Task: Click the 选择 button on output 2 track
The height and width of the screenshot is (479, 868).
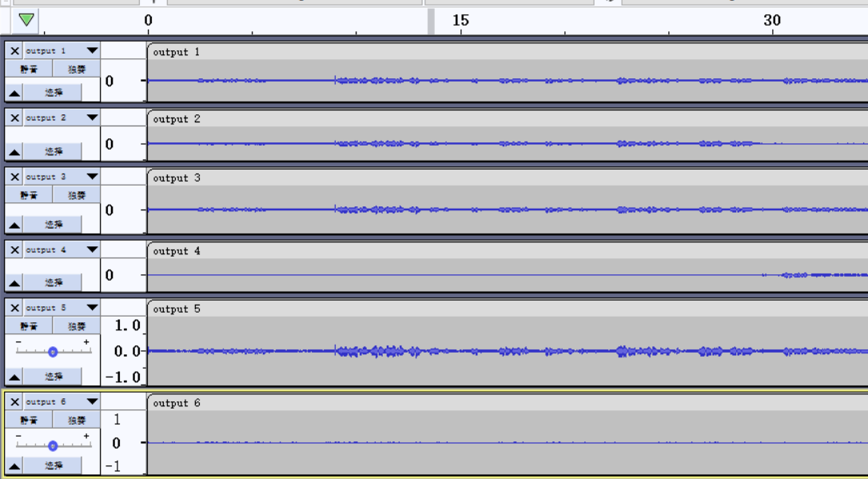Action: pyautogui.click(x=53, y=151)
